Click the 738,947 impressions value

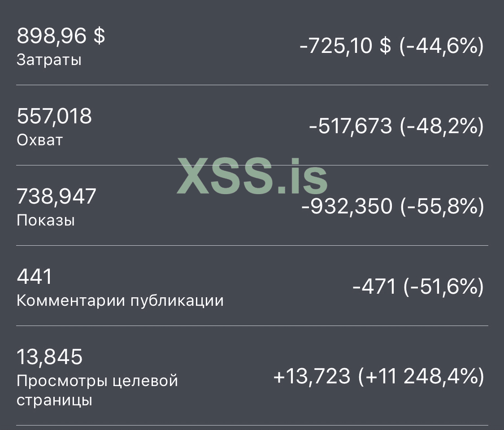56,196
